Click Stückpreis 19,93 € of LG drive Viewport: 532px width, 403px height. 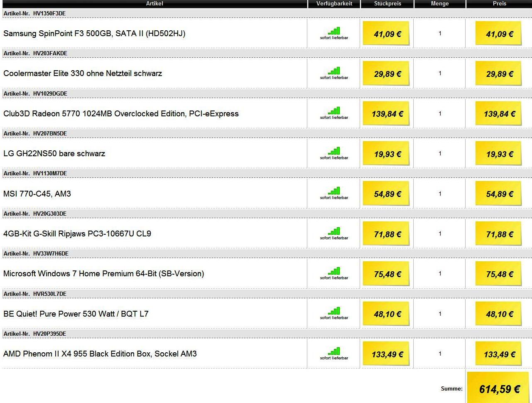point(386,154)
